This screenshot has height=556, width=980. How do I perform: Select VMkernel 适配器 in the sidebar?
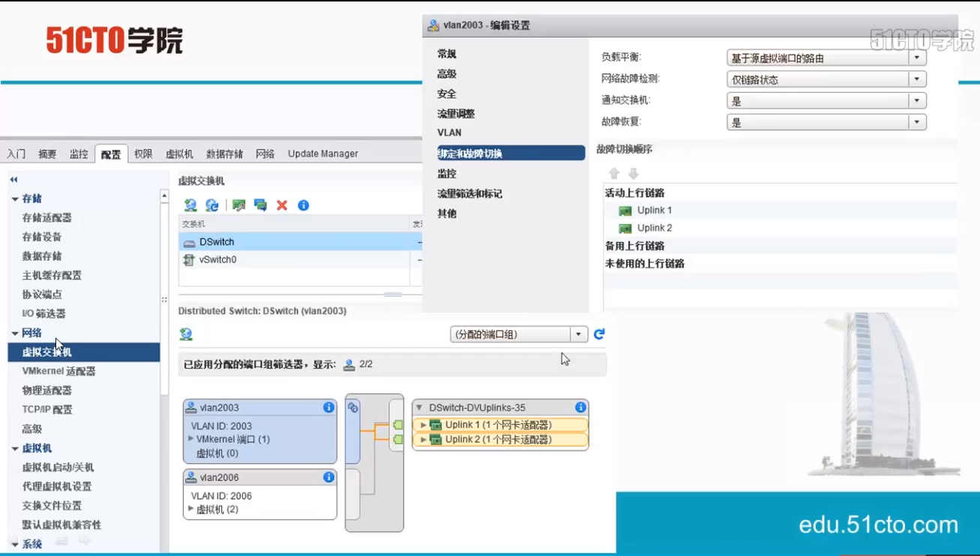(x=58, y=372)
